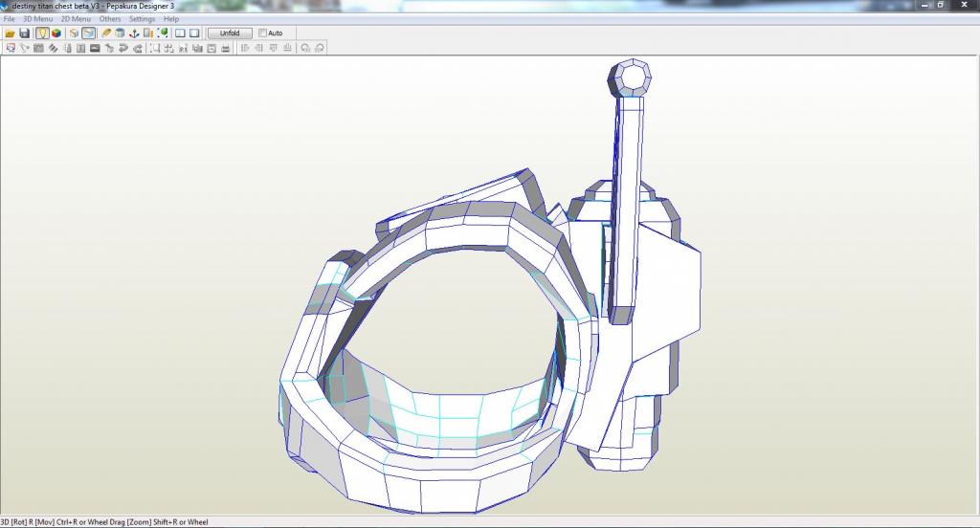Click the narrow ruler-like tool icon
This screenshot has width=980, height=528.
point(68,48)
